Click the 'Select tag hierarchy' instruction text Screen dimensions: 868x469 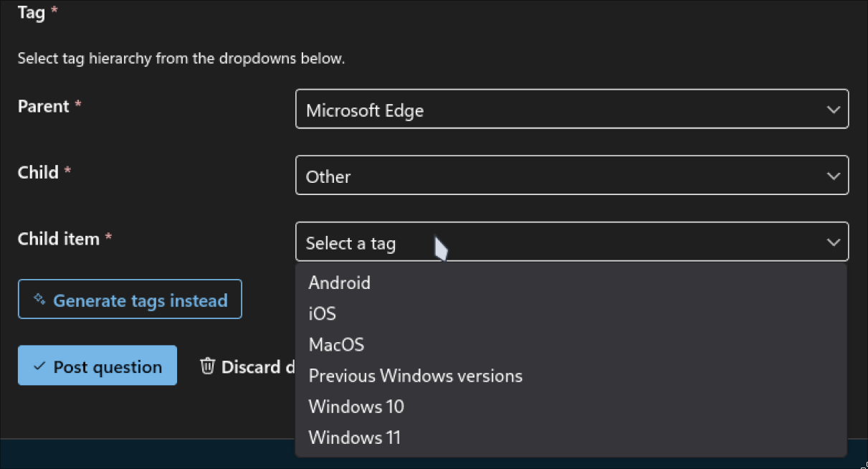coord(181,58)
